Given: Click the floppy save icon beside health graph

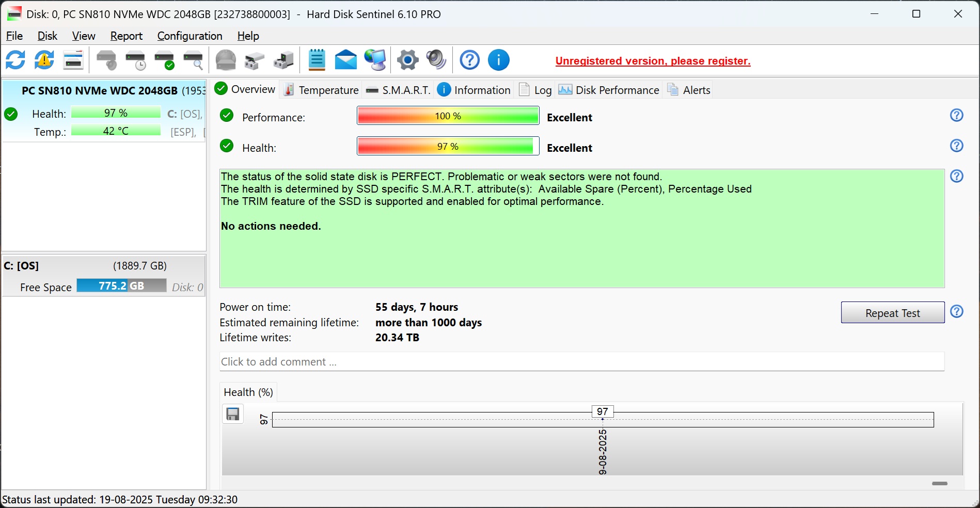Looking at the screenshot, I should [x=233, y=414].
